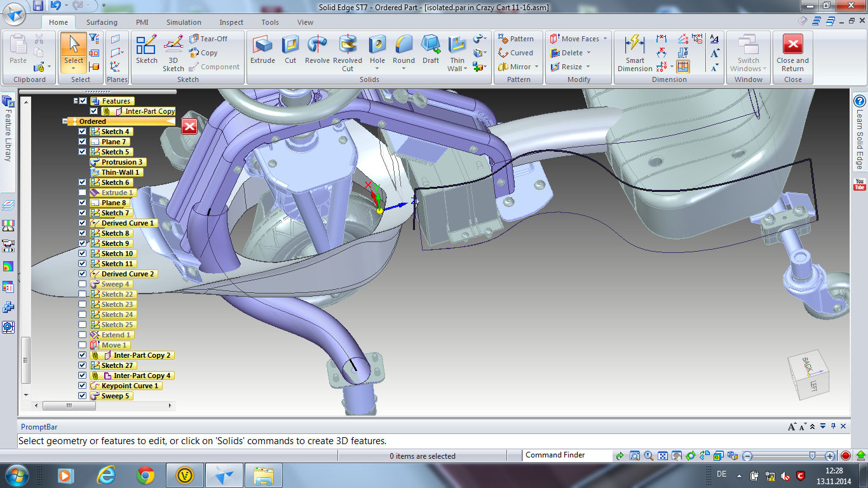This screenshot has width=868, height=488.
Task: Open the YouTube sidebar icon
Action: [860, 185]
